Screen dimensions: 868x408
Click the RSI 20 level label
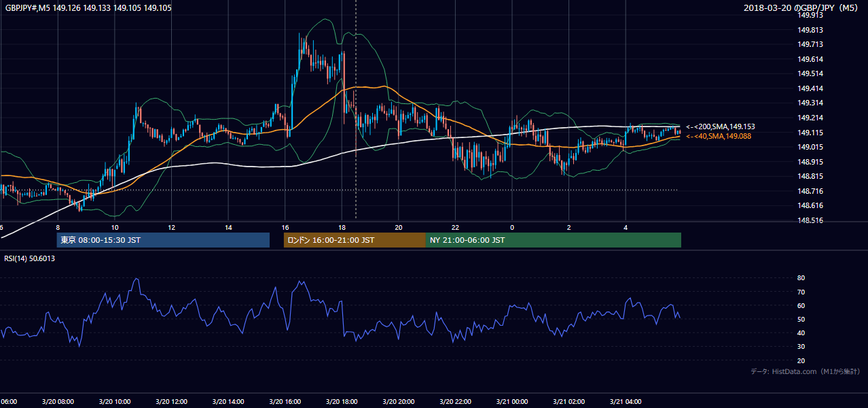tap(801, 360)
